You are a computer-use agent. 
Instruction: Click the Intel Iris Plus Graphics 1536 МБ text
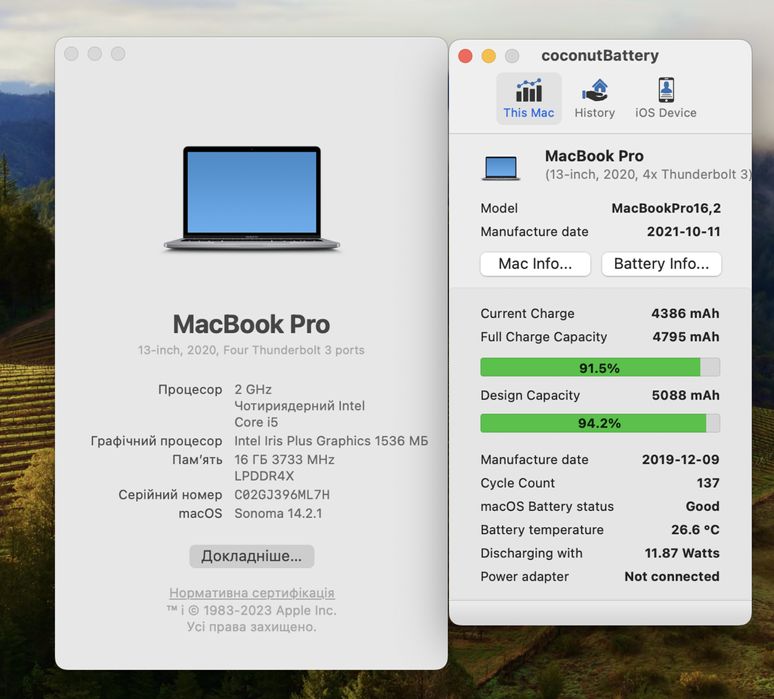331,441
